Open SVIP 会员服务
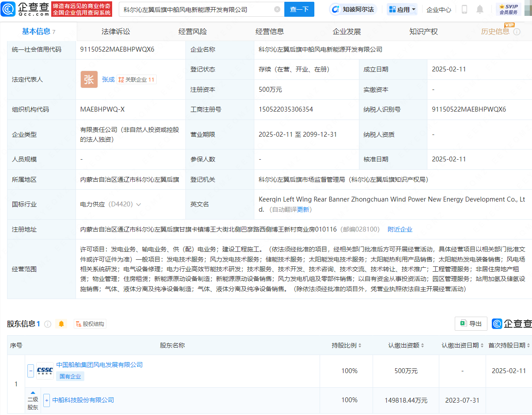The image size is (532, 415). click(509, 9)
